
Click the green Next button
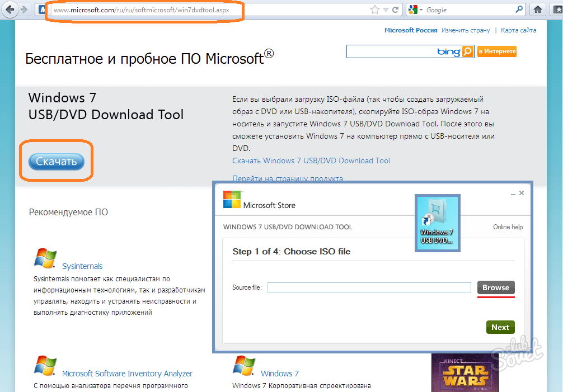point(500,327)
